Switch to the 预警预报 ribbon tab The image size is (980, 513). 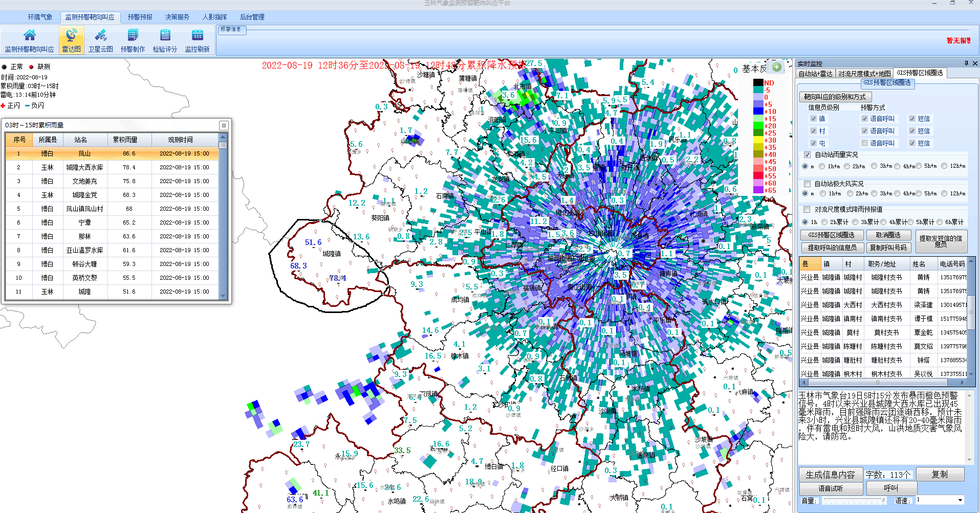(x=140, y=17)
